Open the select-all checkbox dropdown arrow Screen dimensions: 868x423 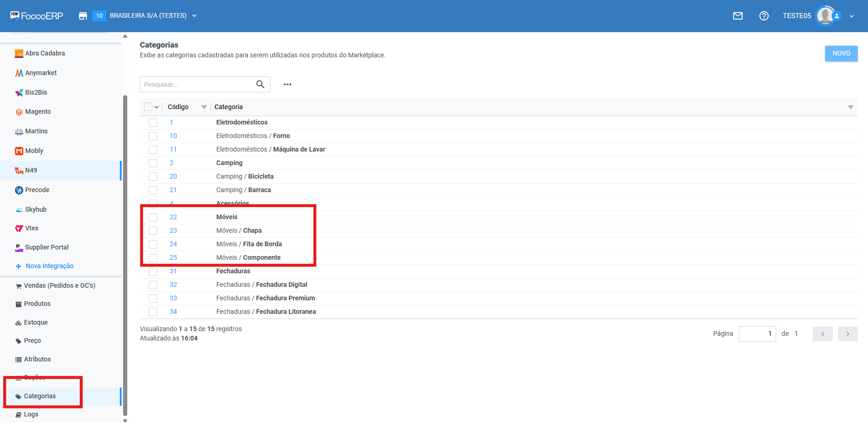coord(157,107)
